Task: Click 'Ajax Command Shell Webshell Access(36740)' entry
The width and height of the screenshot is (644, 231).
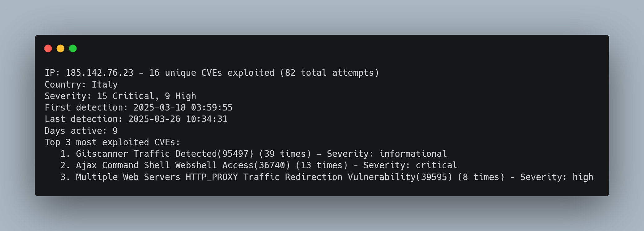Action: tap(183, 165)
